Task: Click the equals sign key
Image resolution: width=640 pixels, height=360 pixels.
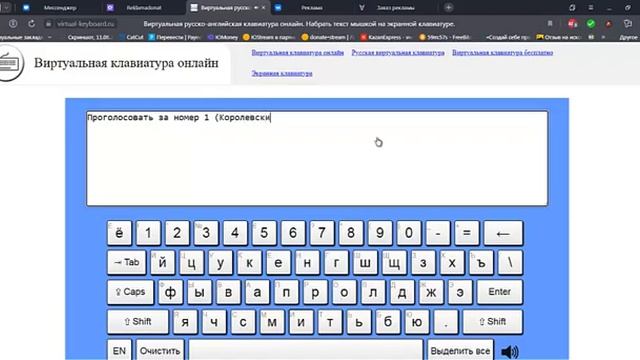Action: 467,233
